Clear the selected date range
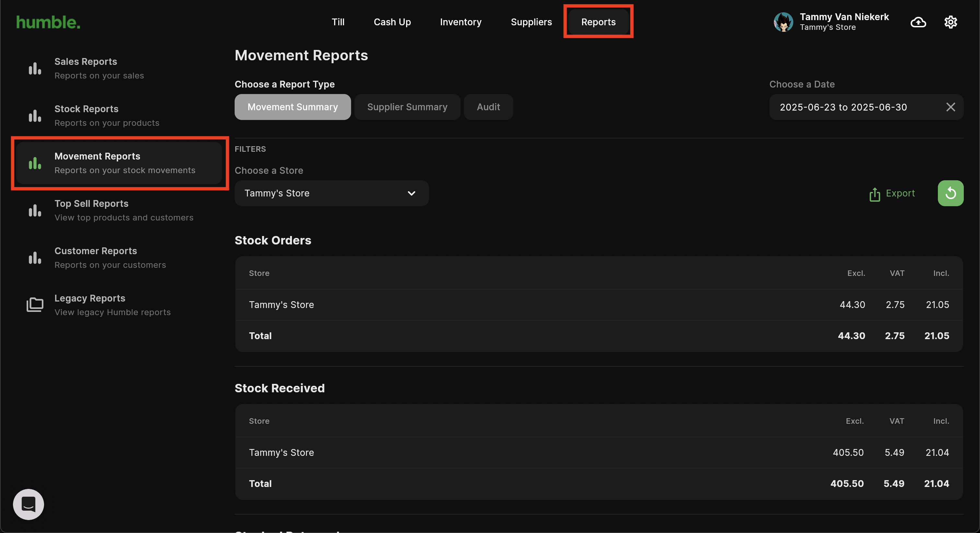 tap(950, 107)
